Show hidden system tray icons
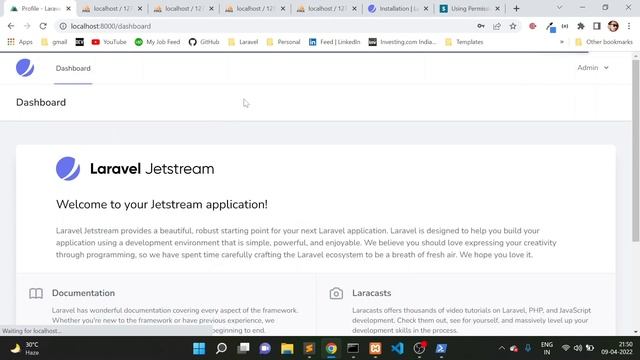Screen dimensions: 640x360 coord(501,348)
